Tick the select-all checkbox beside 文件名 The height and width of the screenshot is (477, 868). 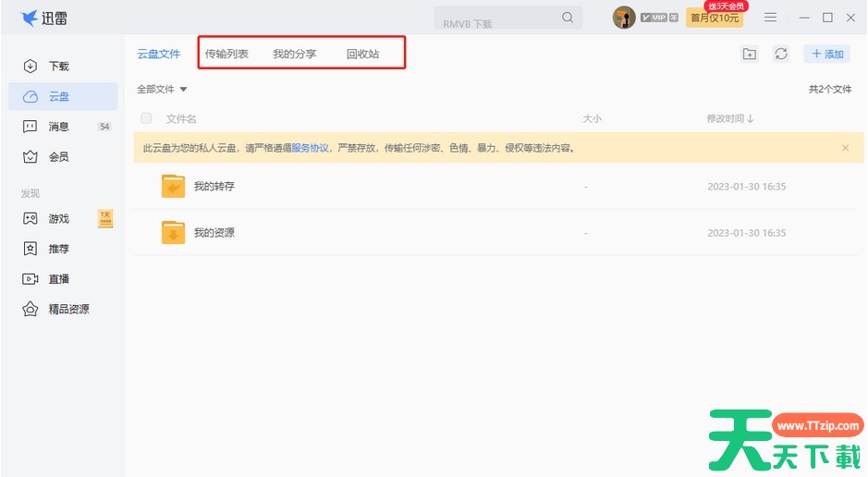(x=146, y=118)
